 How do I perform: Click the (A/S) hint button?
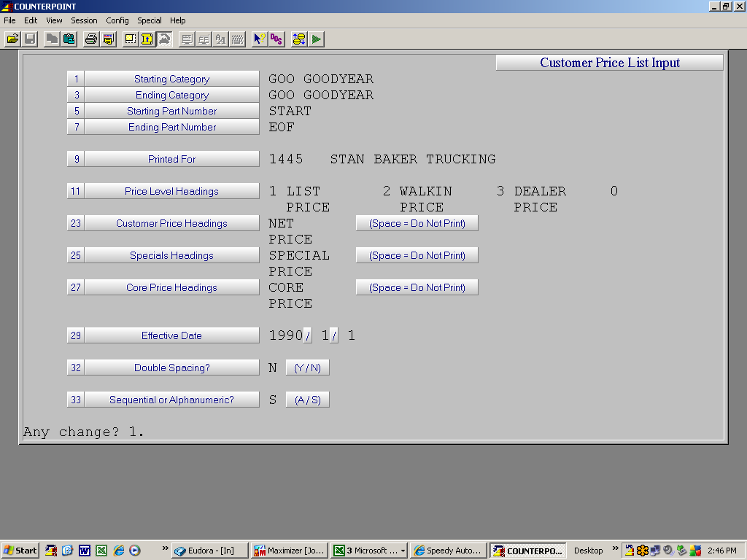[307, 400]
